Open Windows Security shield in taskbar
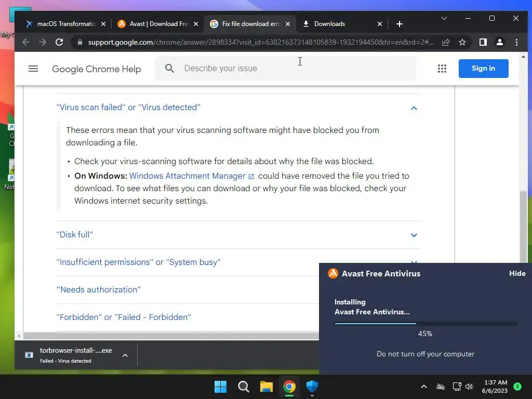 point(312,387)
